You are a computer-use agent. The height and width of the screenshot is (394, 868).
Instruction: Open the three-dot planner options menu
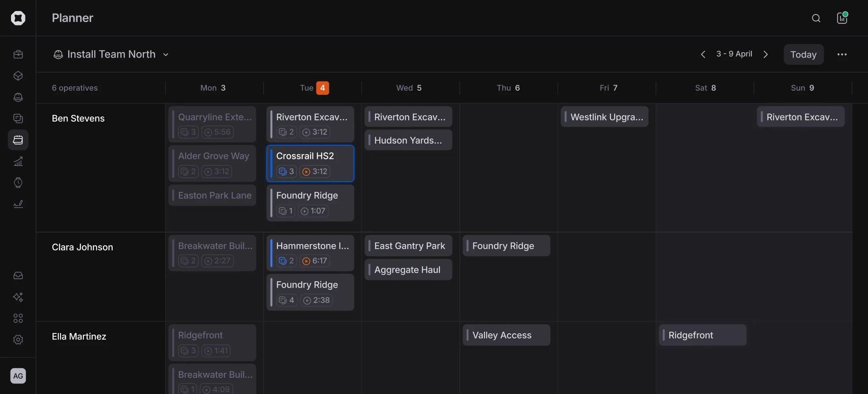point(843,54)
